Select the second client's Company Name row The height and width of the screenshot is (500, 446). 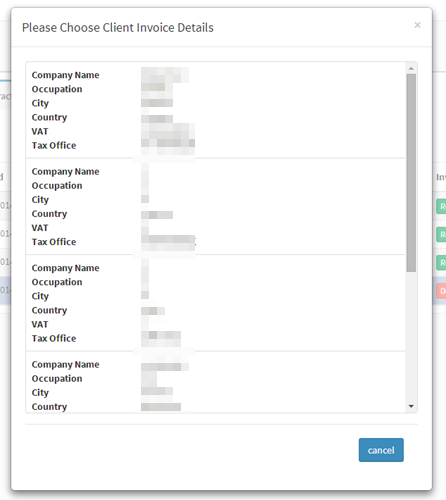pos(215,171)
